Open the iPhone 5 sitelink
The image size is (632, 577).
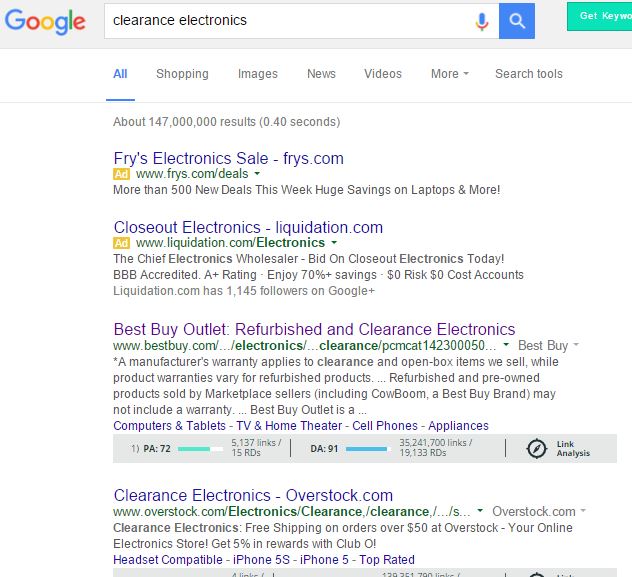[x=324, y=560]
